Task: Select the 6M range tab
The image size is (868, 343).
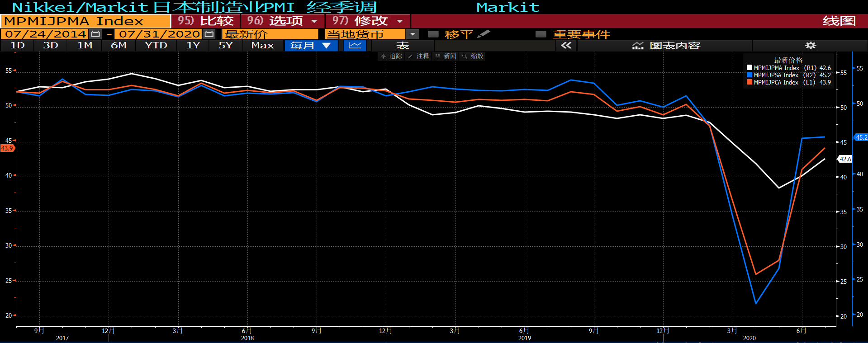Action: click(x=119, y=45)
